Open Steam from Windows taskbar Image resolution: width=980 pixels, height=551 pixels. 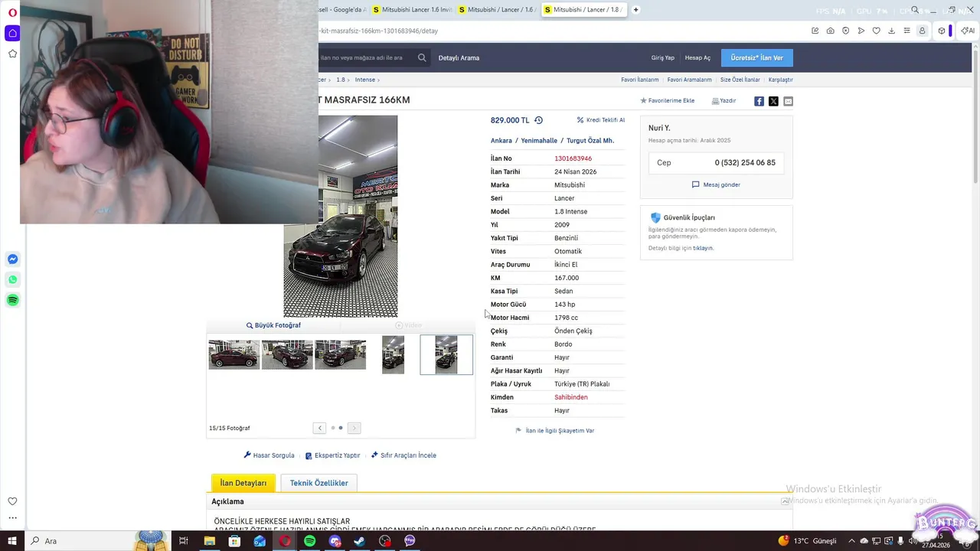coord(359,541)
